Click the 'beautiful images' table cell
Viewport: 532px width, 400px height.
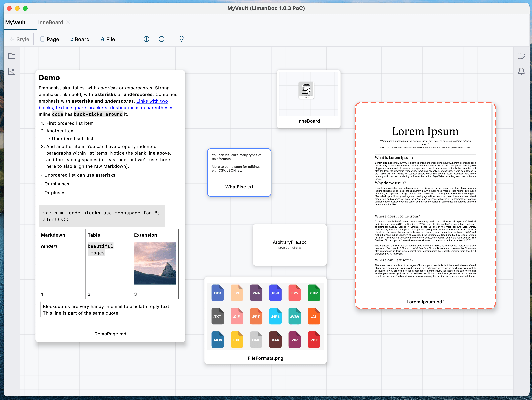pos(109,264)
